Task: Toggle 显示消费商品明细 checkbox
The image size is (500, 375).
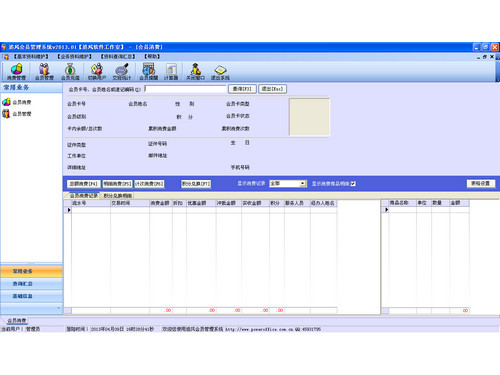Action: click(x=353, y=184)
